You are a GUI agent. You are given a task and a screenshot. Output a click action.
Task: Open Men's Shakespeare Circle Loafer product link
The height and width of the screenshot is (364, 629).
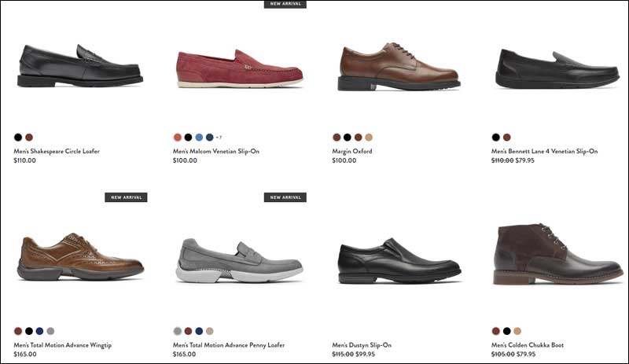point(57,151)
